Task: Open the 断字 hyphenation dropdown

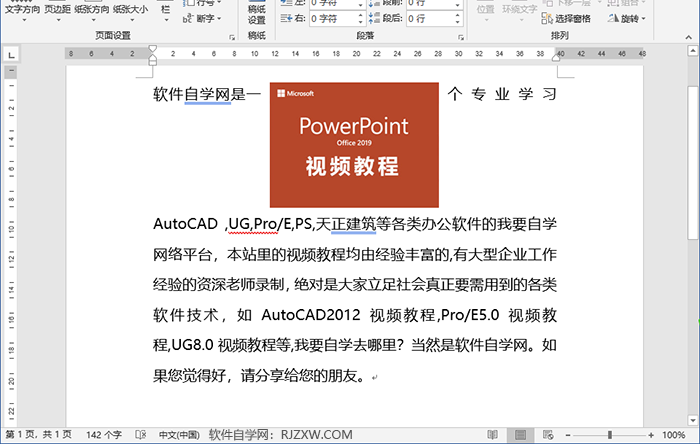Action: [x=202, y=19]
